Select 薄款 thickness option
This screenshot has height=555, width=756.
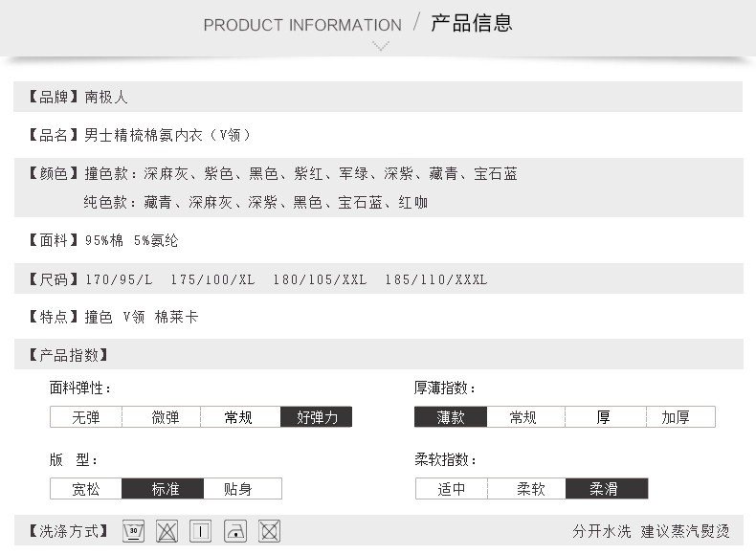coord(451,417)
